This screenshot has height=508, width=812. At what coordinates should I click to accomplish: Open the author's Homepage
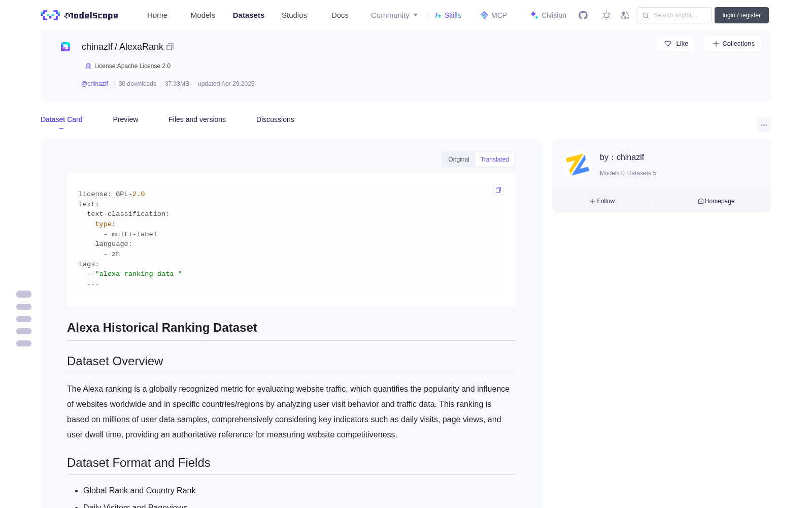pyautogui.click(x=716, y=201)
